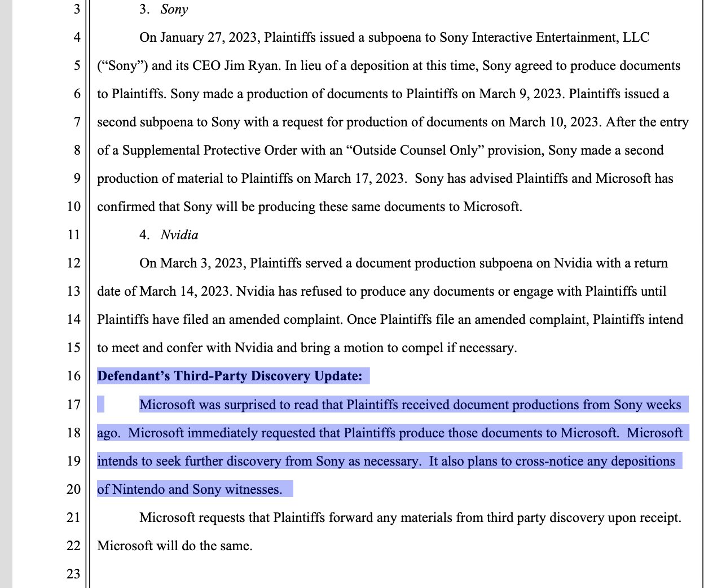Click line number 16 in margin

pos(74,376)
